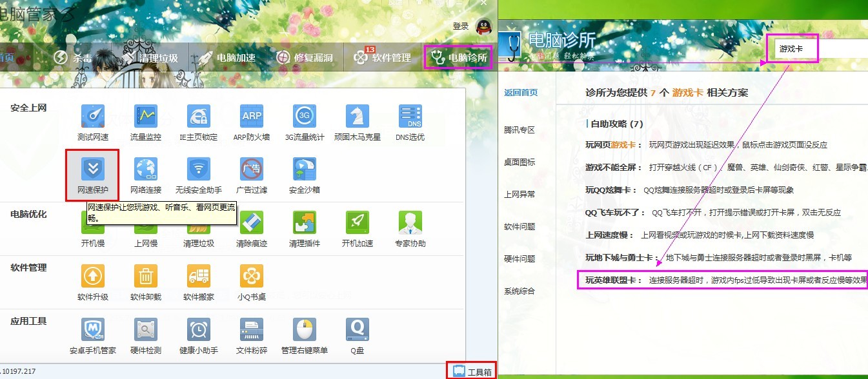The height and width of the screenshot is (379, 868).
Task: Open 专家协助 expert assistance
Action: [x=410, y=229]
